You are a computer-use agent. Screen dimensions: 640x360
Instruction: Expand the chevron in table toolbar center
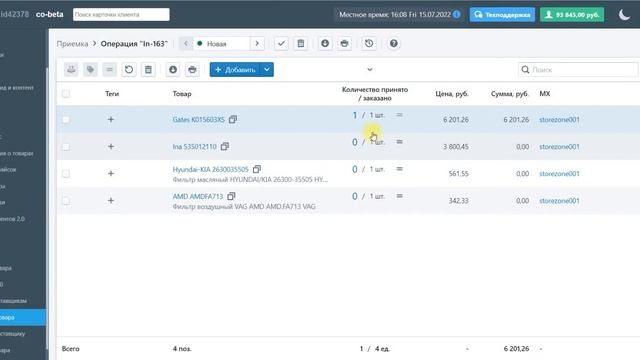pos(370,69)
